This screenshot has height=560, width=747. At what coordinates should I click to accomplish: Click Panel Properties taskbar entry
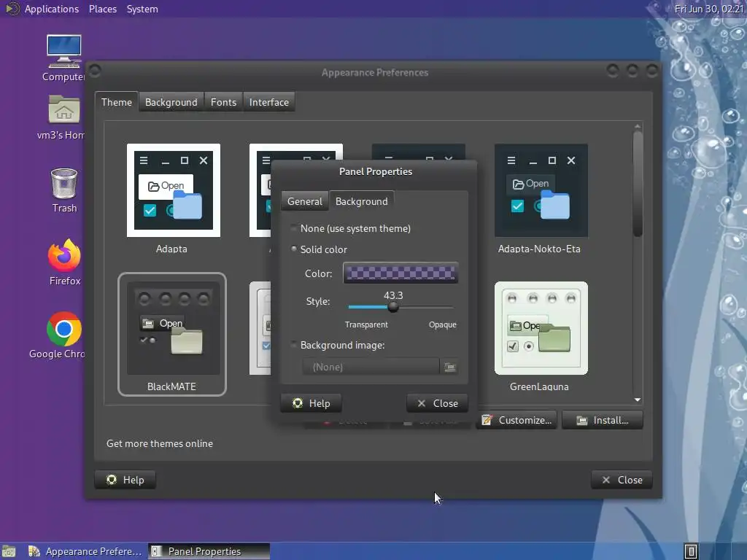[x=209, y=551]
